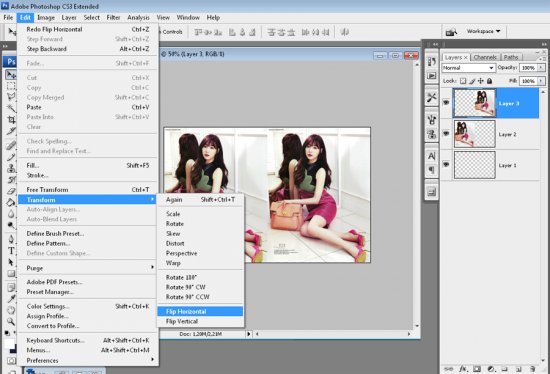This screenshot has height=374, width=550.
Task: Open the History panel icon in dock
Action: pos(432,61)
